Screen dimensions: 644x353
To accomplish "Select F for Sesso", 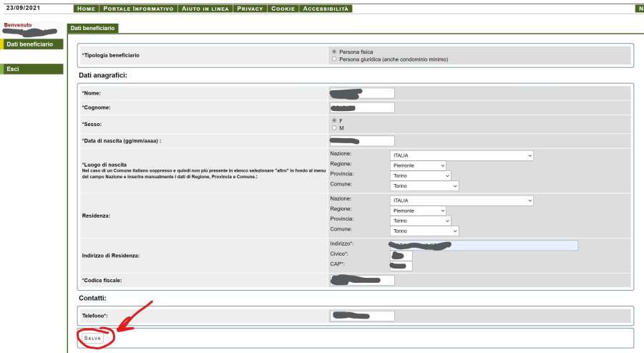I will pyautogui.click(x=334, y=120).
